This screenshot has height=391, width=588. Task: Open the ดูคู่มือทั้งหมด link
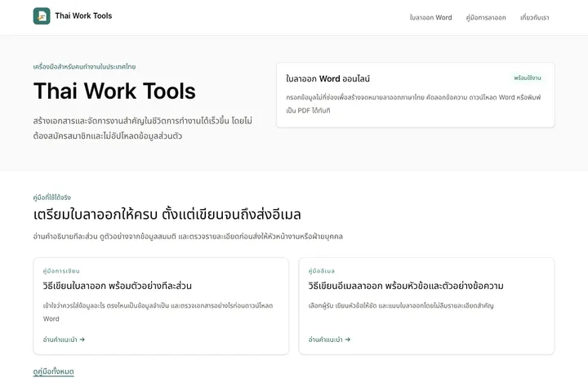point(53,371)
